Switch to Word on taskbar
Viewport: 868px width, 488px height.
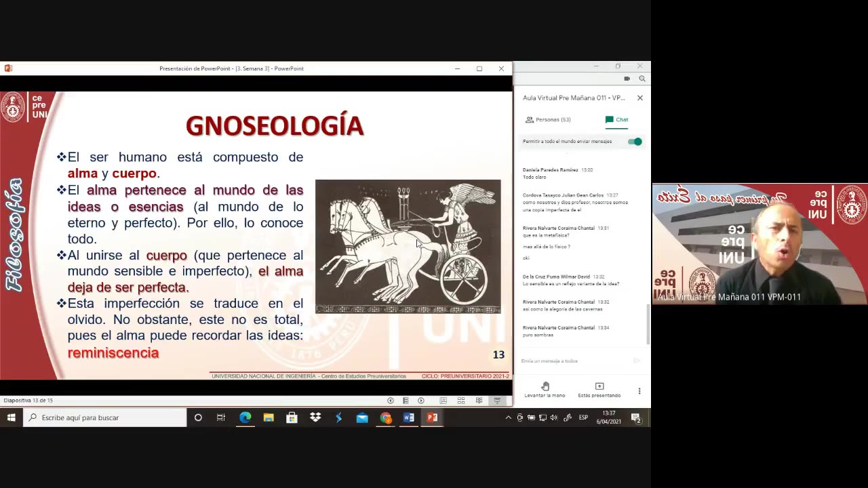tap(409, 418)
